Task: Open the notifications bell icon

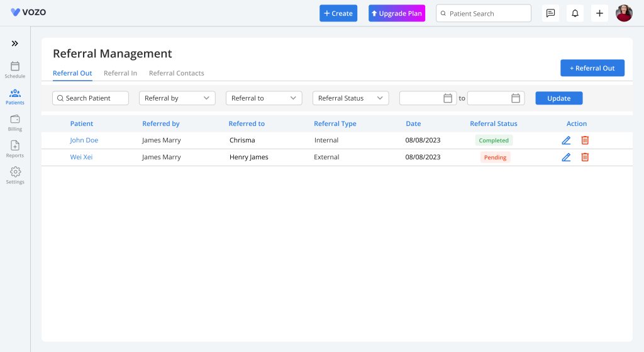Action: click(x=575, y=13)
